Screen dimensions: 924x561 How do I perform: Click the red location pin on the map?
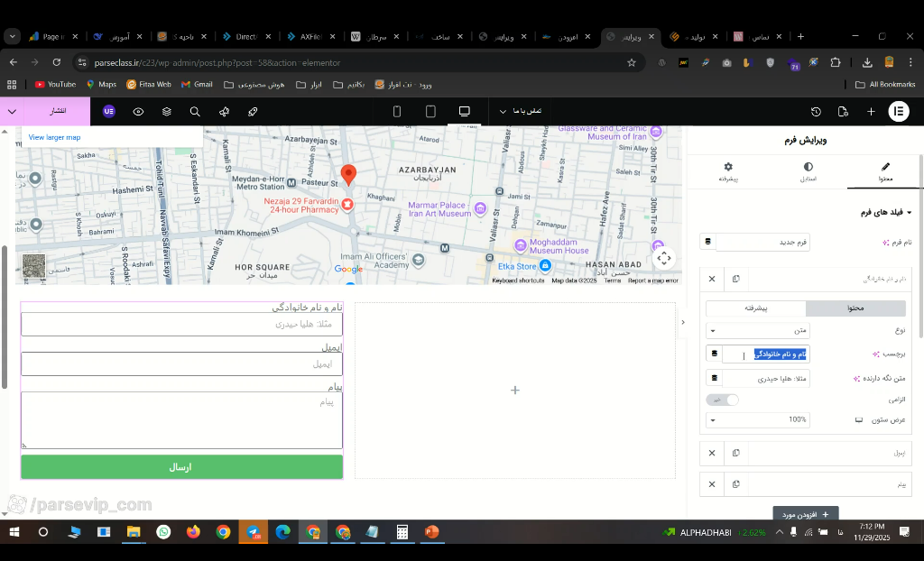[x=349, y=175]
